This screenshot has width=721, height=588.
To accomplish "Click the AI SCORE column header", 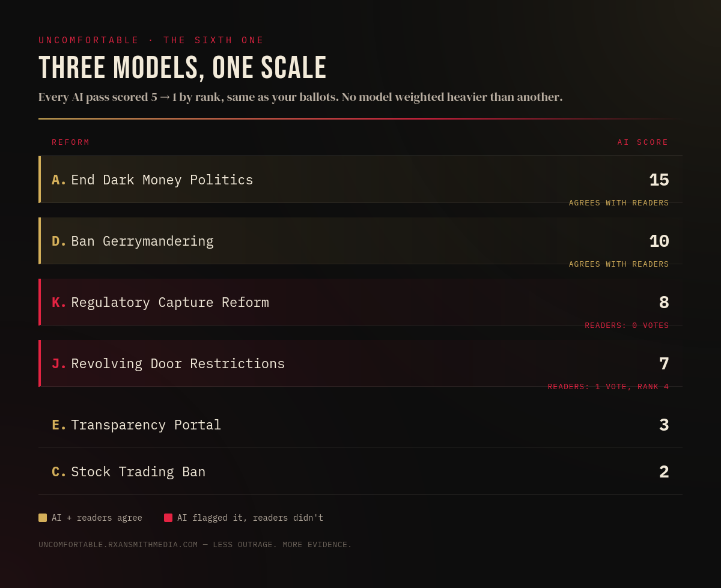I will click(x=643, y=142).
